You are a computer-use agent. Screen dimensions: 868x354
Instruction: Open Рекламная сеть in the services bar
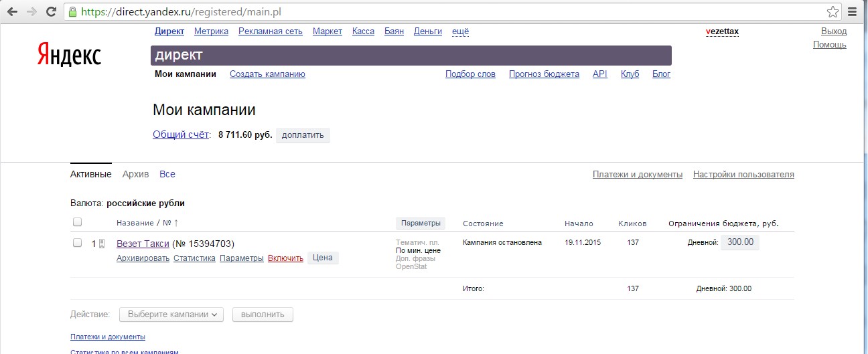(271, 31)
